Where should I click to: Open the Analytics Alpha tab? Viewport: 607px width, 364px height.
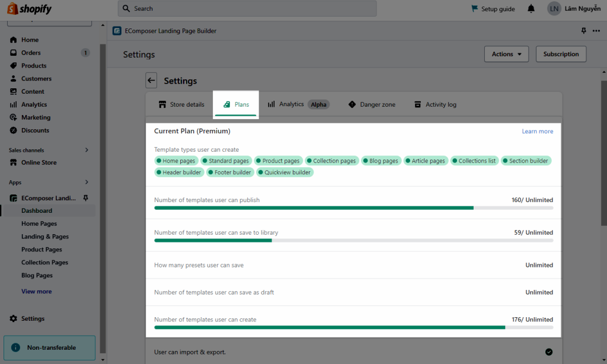point(298,104)
